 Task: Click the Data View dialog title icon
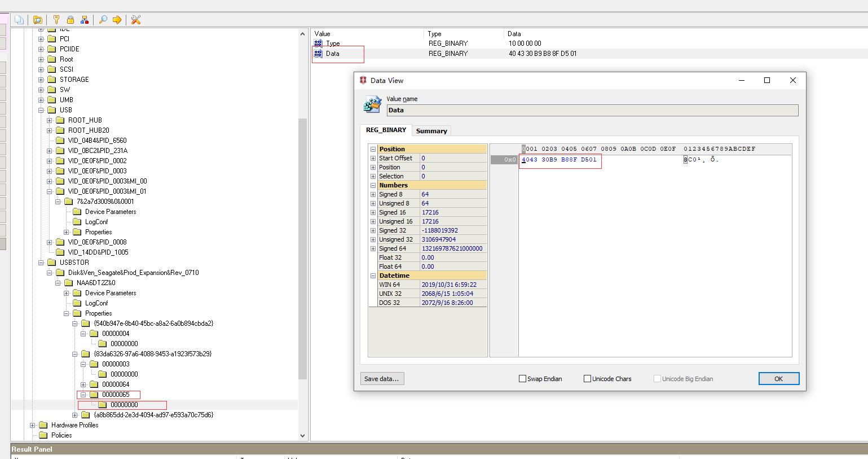coord(363,80)
